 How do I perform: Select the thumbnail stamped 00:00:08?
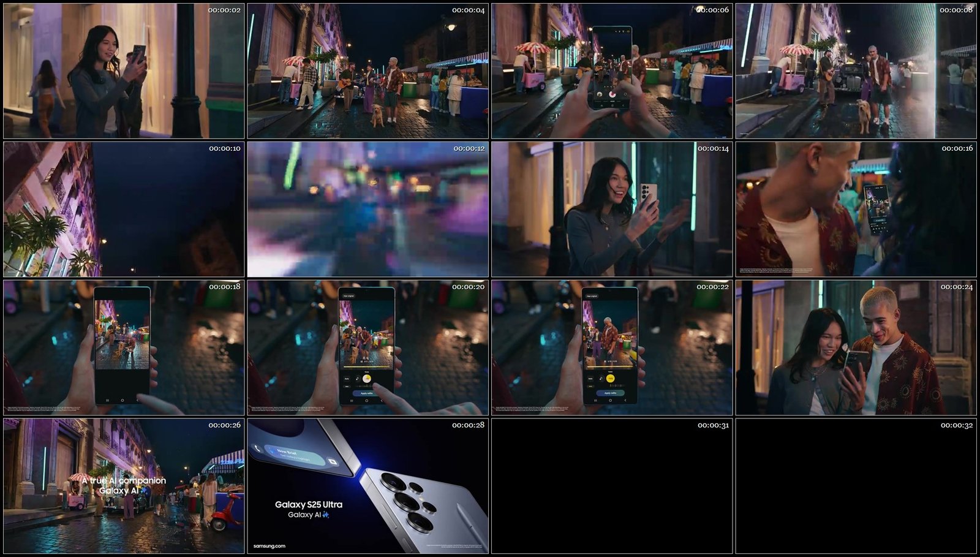coord(856,71)
